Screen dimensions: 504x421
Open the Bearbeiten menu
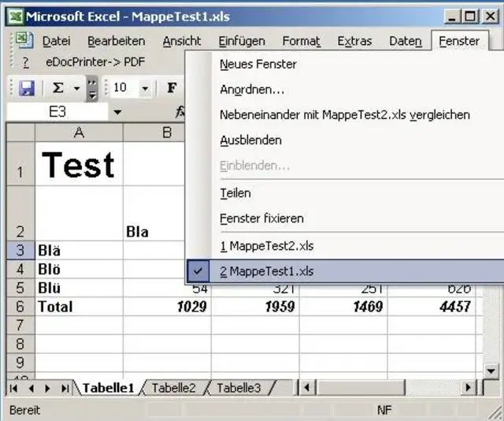click(117, 41)
